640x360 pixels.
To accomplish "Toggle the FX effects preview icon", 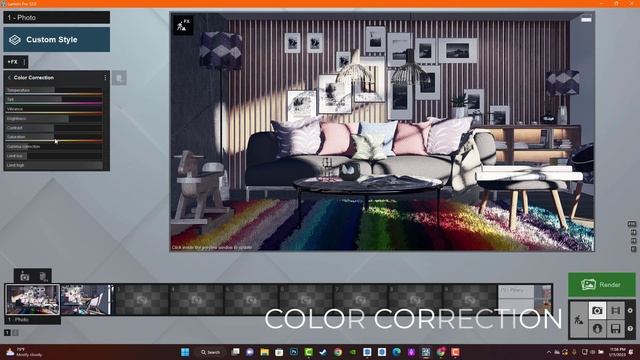I will click(x=183, y=25).
